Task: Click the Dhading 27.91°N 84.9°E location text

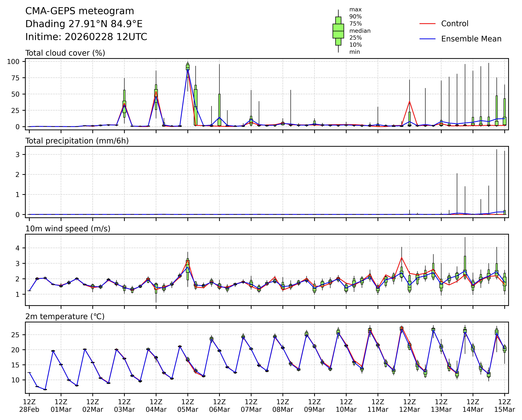Action: (x=84, y=24)
